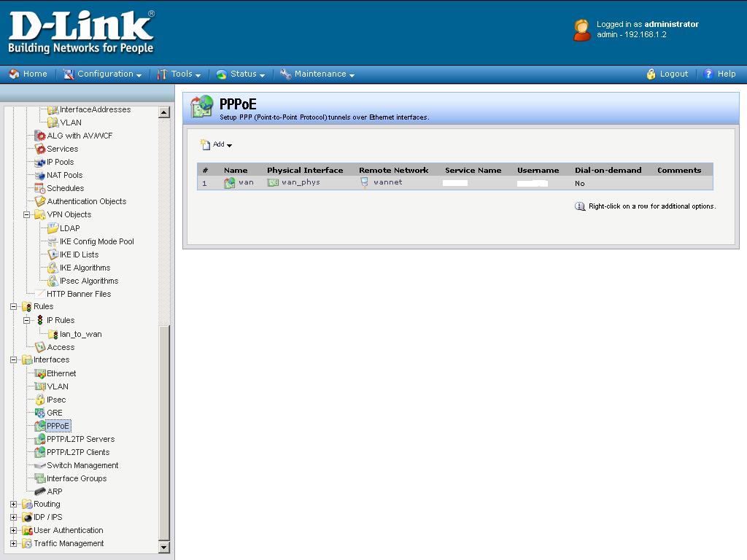Image resolution: width=747 pixels, height=560 pixels.
Task: Click the IP Pools icon
Action: [x=40, y=162]
